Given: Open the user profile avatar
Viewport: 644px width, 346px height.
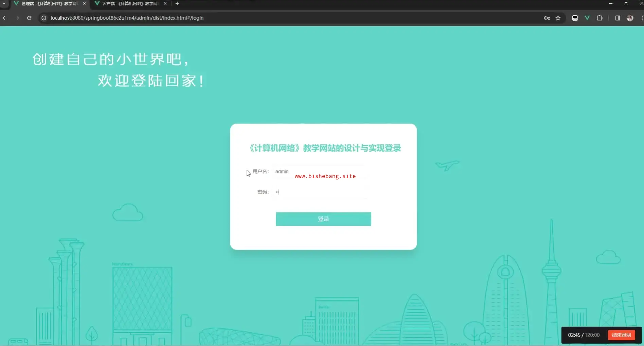Looking at the screenshot, I should [x=630, y=18].
